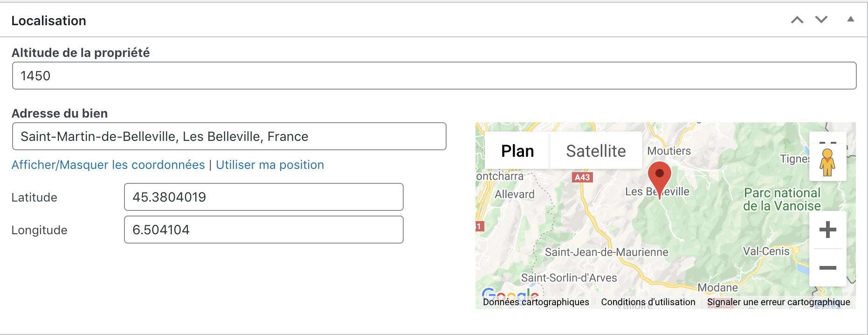
Task: Click Données cartographiques on the map
Action: click(536, 302)
